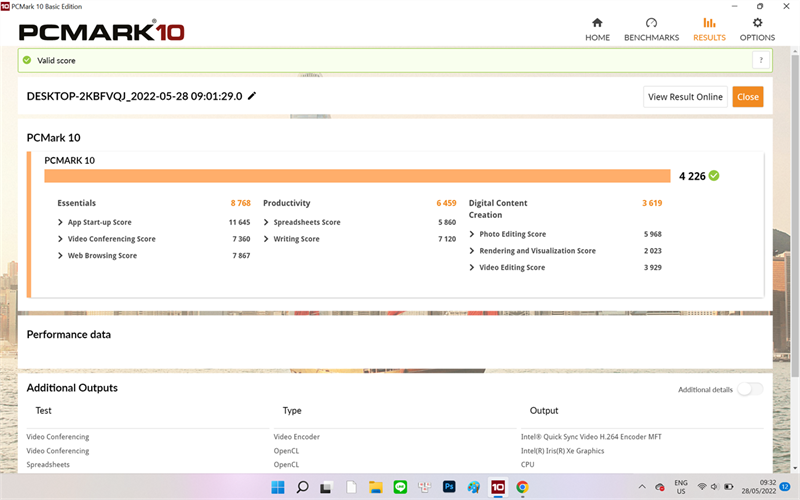Open Google Chrome from taskbar
This screenshot has width=800, height=500.
click(522, 487)
